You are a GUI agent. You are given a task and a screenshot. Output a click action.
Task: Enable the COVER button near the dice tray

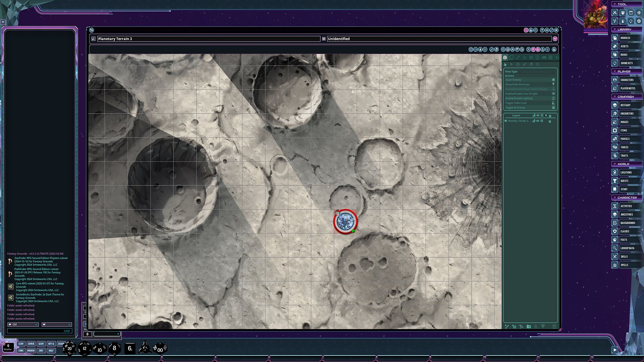(x=31, y=344)
